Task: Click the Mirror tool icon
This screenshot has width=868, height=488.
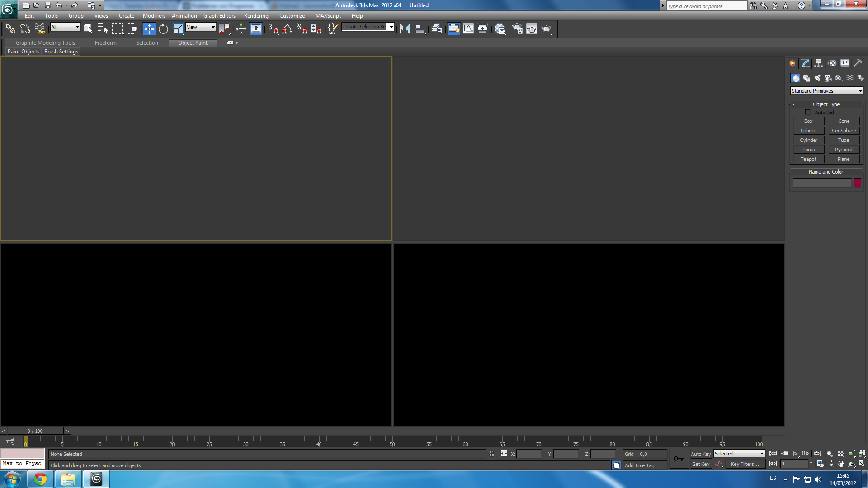Action: click(x=405, y=29)
